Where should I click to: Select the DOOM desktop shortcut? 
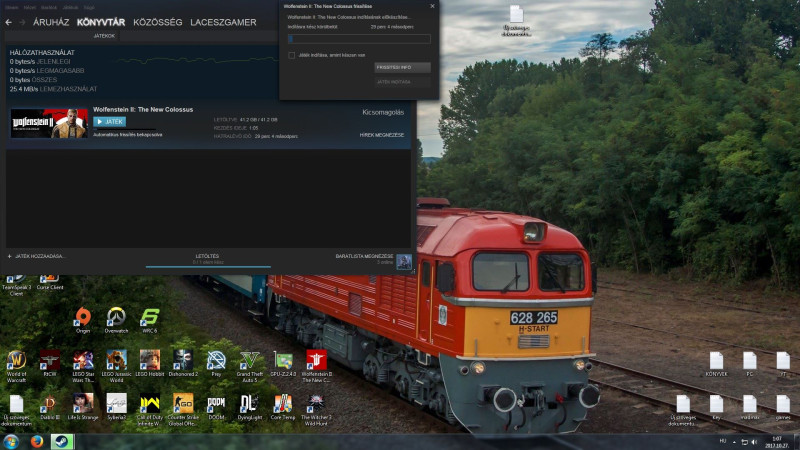tap(216, 407)
